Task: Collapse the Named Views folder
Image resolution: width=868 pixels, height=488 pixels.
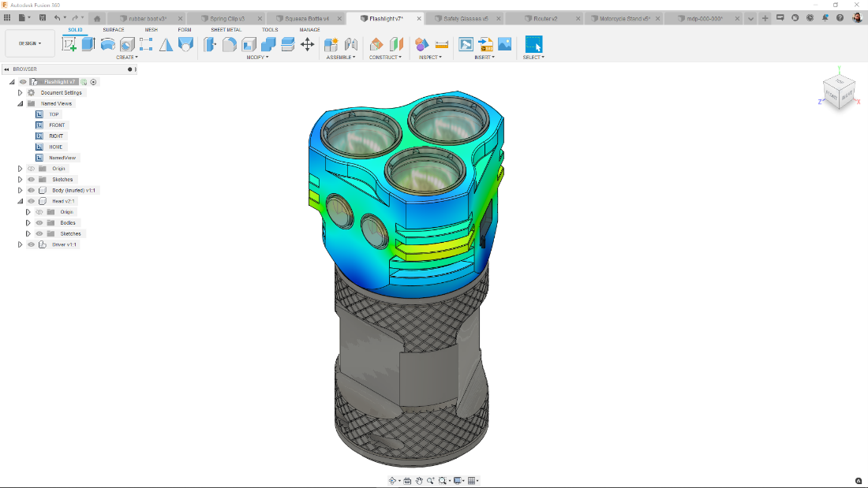Action: point(18,103)
